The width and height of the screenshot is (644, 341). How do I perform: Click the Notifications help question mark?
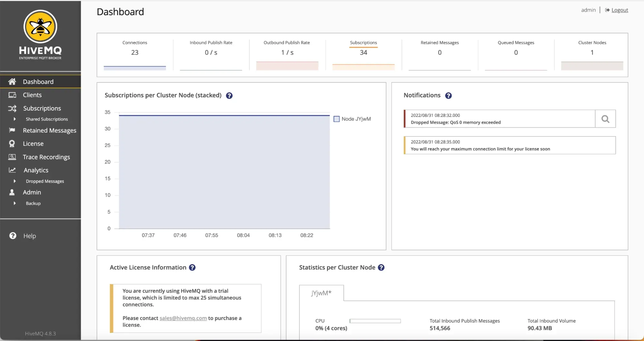[448, 96]
